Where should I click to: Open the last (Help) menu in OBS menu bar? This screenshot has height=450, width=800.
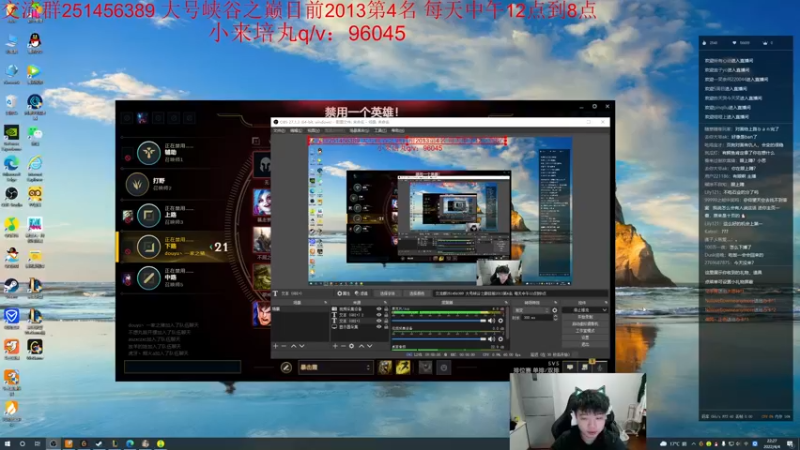397,131
